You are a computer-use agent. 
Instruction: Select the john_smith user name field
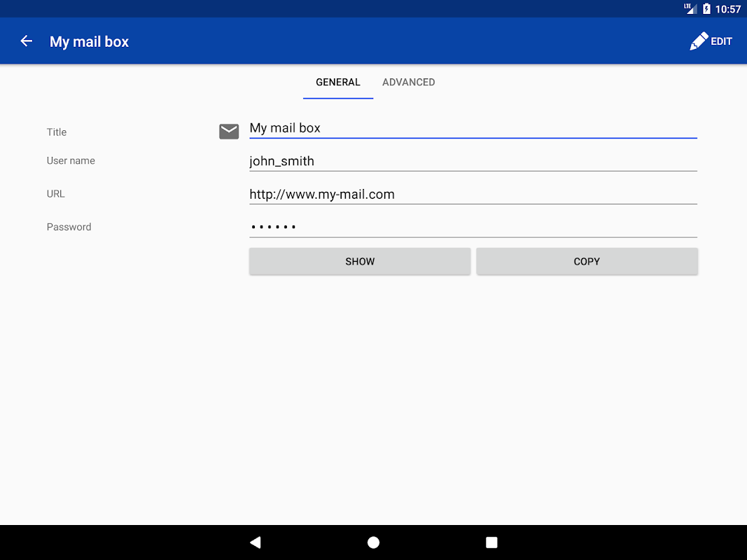(x=473, y=161)
